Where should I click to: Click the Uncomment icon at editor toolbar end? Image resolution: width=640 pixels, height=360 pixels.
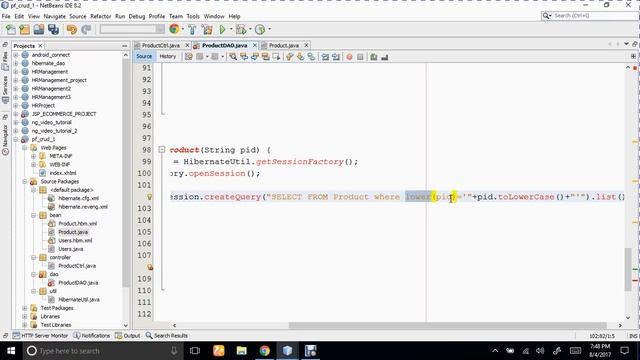pos(384,57)
